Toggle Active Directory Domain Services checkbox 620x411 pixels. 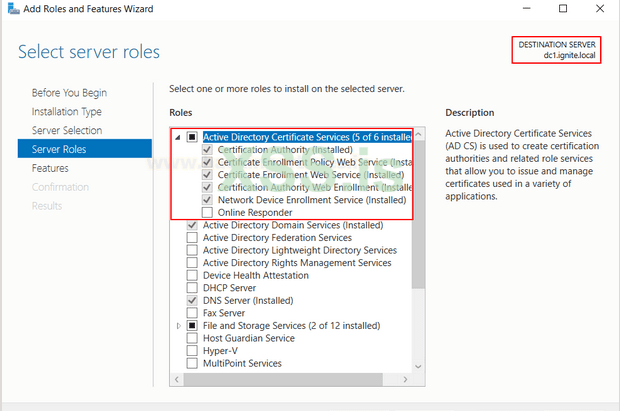coord(192,225)
